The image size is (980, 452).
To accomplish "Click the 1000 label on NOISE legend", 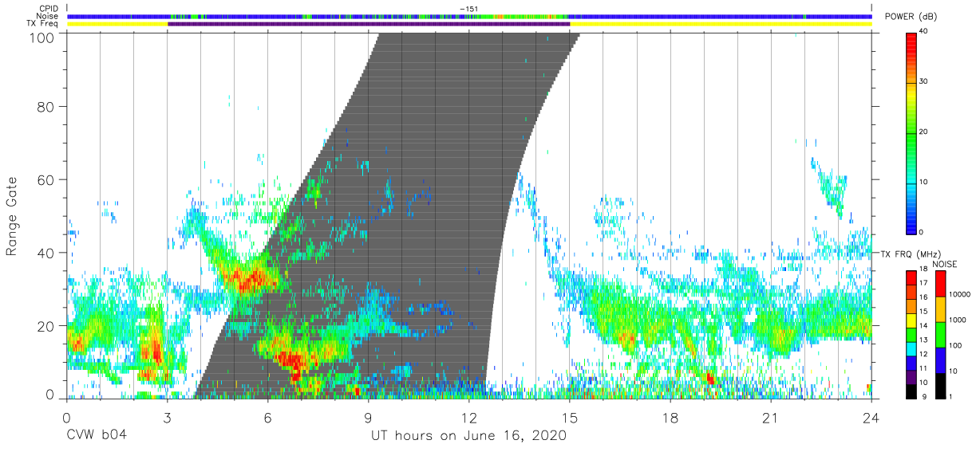I will 958,320.
